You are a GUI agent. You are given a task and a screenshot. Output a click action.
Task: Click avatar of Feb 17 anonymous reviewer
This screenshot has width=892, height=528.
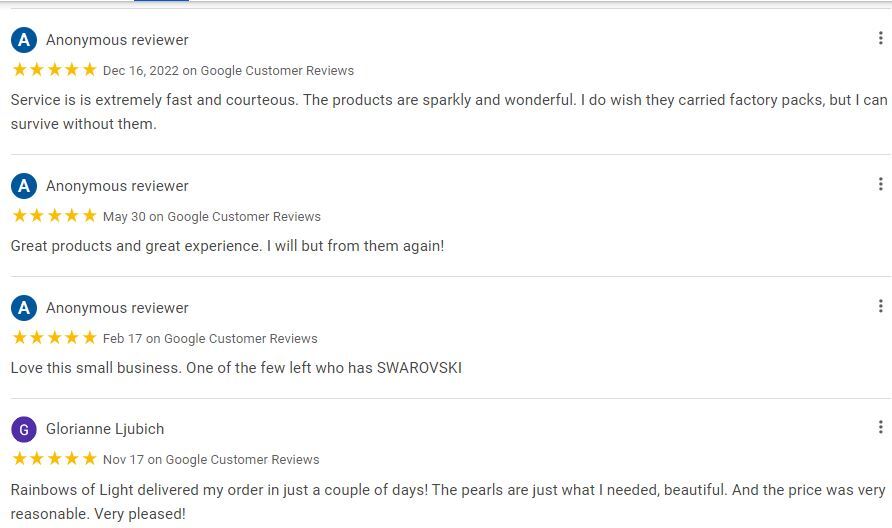coord(24,308)
